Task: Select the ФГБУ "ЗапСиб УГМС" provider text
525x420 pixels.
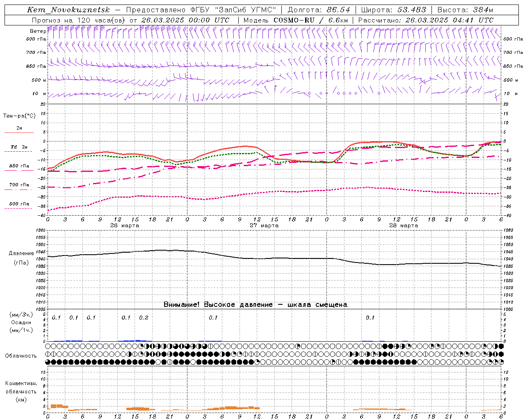Action: coord(233,10)
